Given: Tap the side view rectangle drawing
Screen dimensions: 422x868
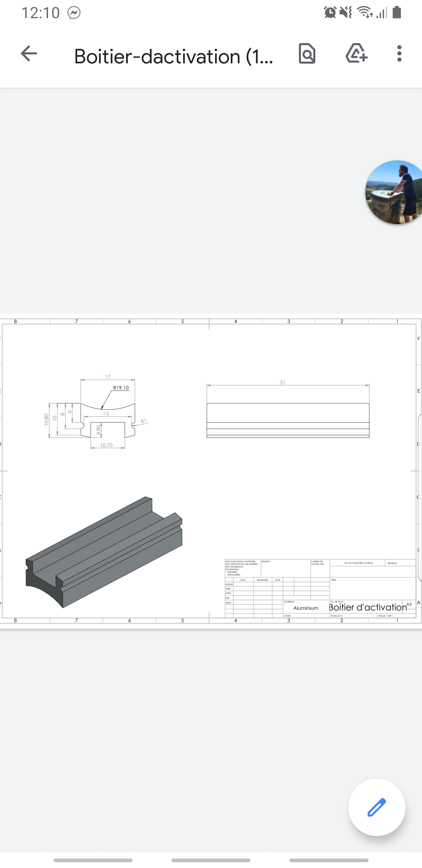Looking at the screenshot, I should click(x=288, y=420).
